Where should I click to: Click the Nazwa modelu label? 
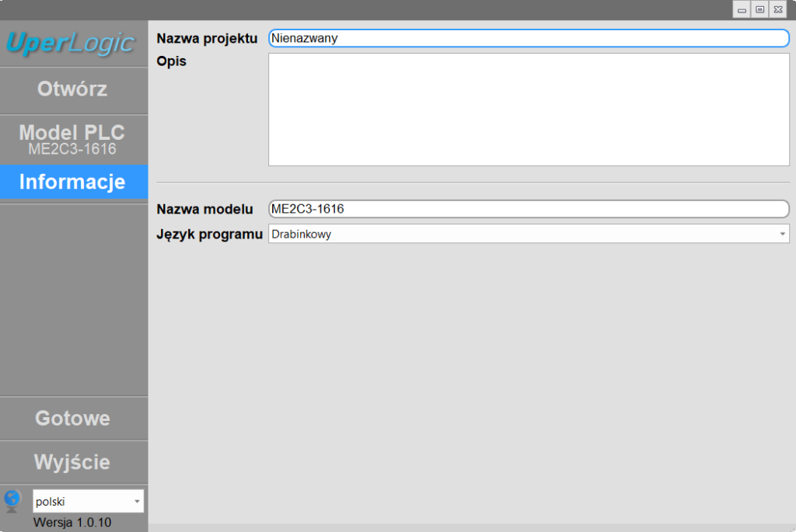click(x=204, y=209)
